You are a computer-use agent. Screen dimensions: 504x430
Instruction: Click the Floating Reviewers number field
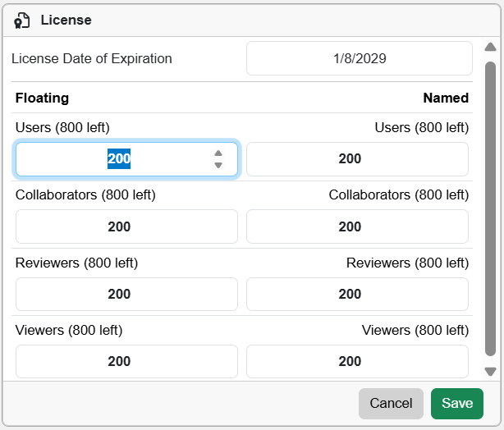126,294
